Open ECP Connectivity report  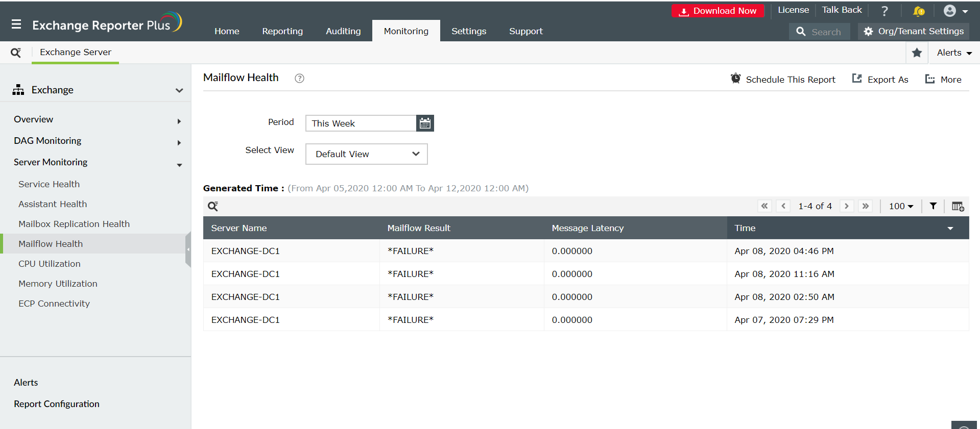tap(54, 304)
